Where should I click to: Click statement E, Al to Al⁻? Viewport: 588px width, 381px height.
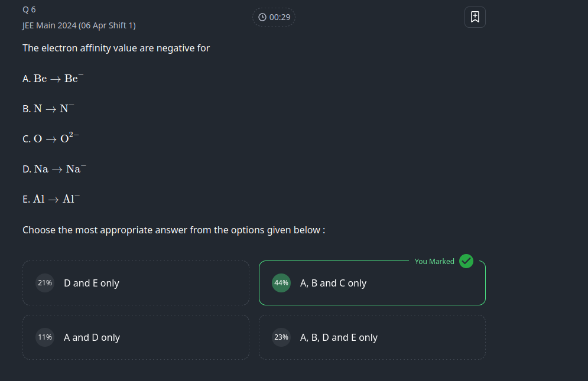pyautogui.click(x=51, y=199)
